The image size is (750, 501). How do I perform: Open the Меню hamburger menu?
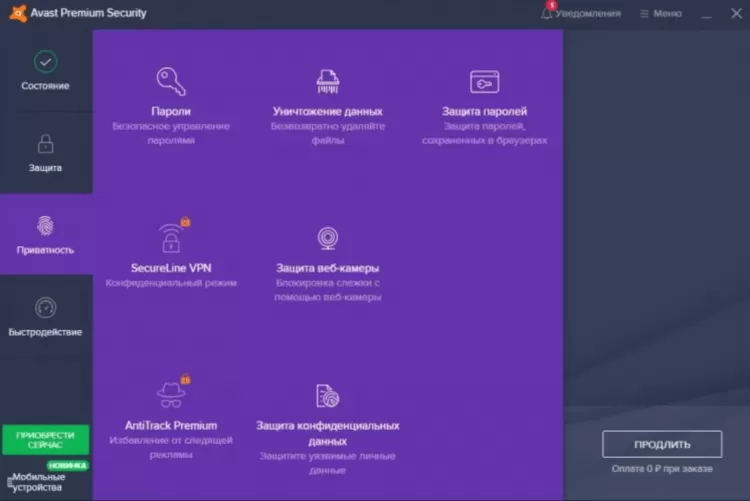click(x=661, y=13)
